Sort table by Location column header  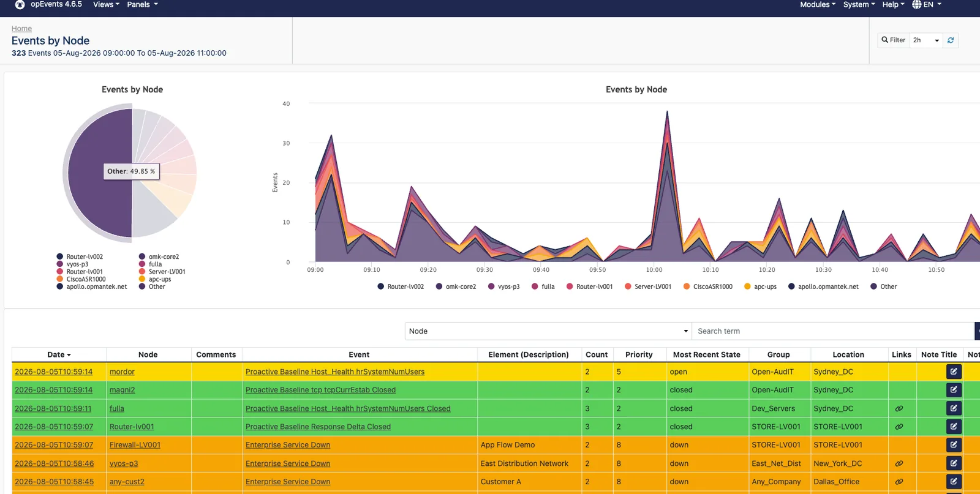[x=848, y=354]
